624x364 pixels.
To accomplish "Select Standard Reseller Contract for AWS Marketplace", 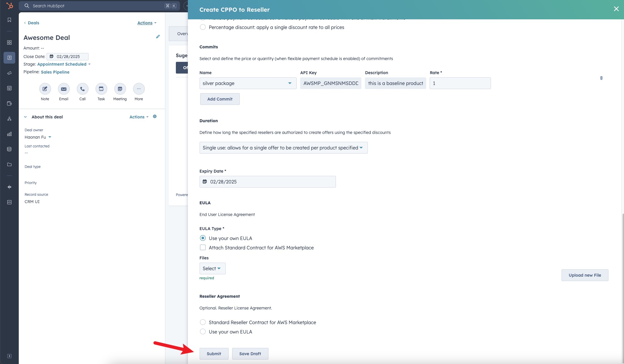I will pyautogui.click(x=203, y=322).
